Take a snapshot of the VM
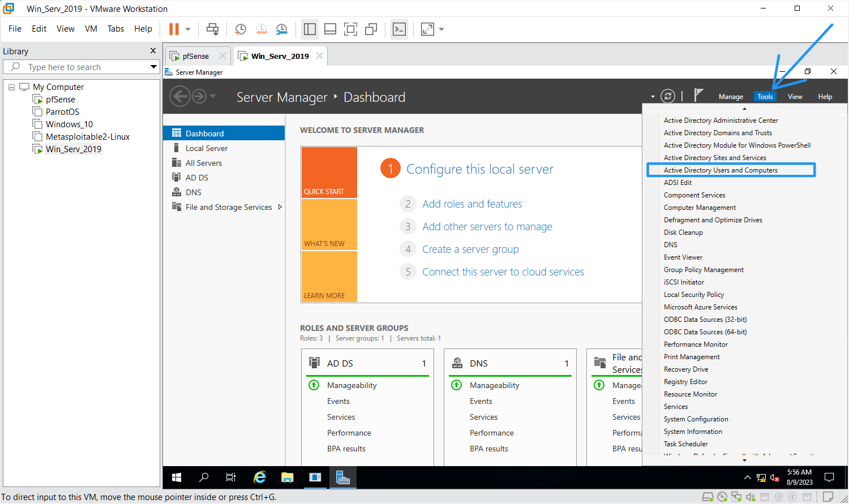 [241, 29]
